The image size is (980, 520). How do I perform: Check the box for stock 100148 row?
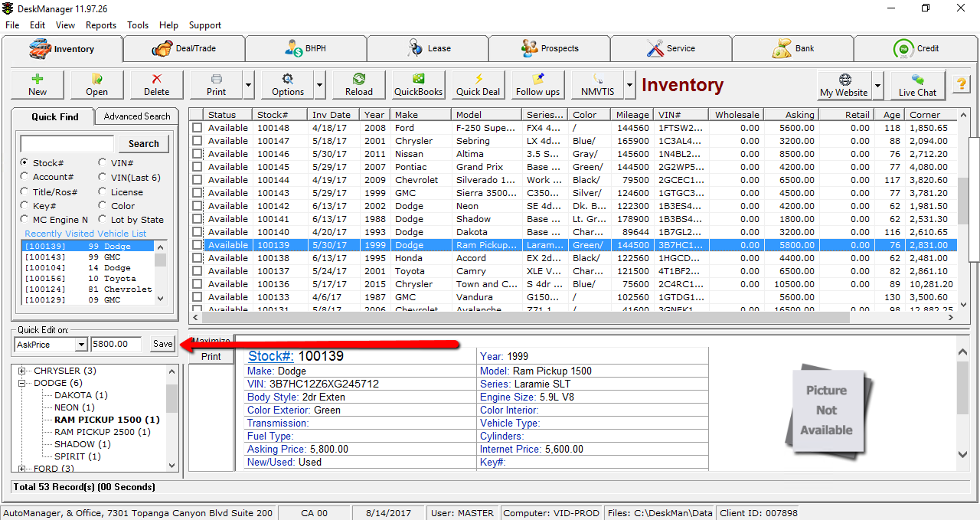(197, 128)
